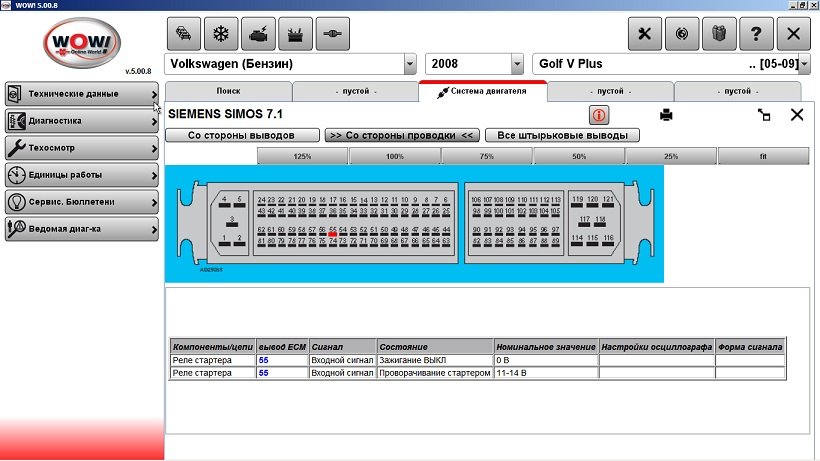Open 'Технические данные' in the sidebar
This screenshot has height=461, width=820.
coord(81,94)
